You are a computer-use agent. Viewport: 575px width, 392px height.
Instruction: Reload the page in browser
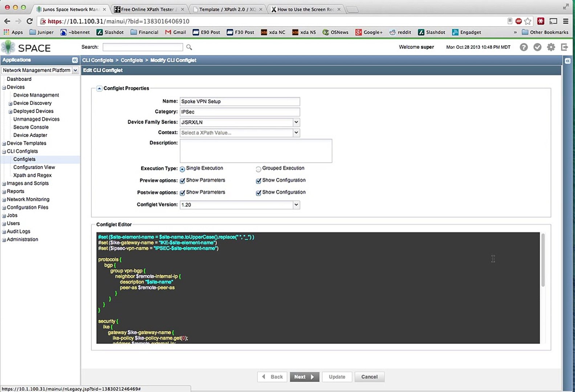coord(30,21)
